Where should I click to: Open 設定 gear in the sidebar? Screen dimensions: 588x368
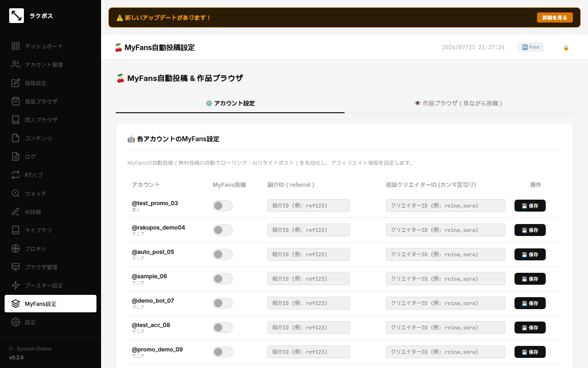tap(51, 322)
